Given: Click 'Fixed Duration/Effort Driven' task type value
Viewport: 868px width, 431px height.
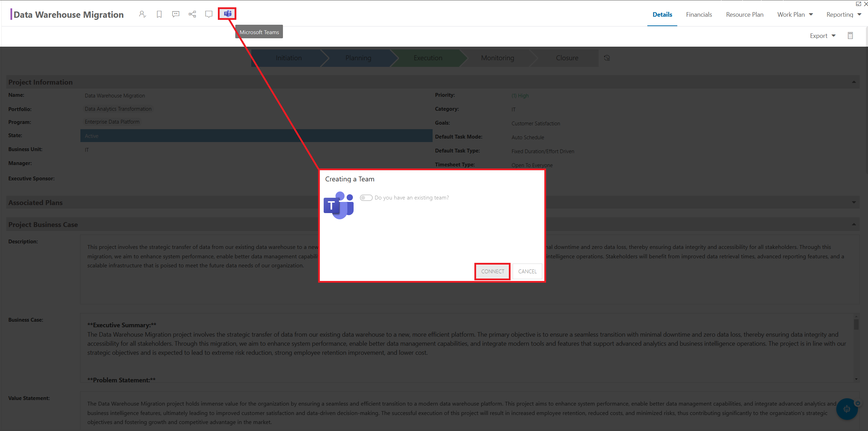Looking at the screenshot, I should 543,151.
